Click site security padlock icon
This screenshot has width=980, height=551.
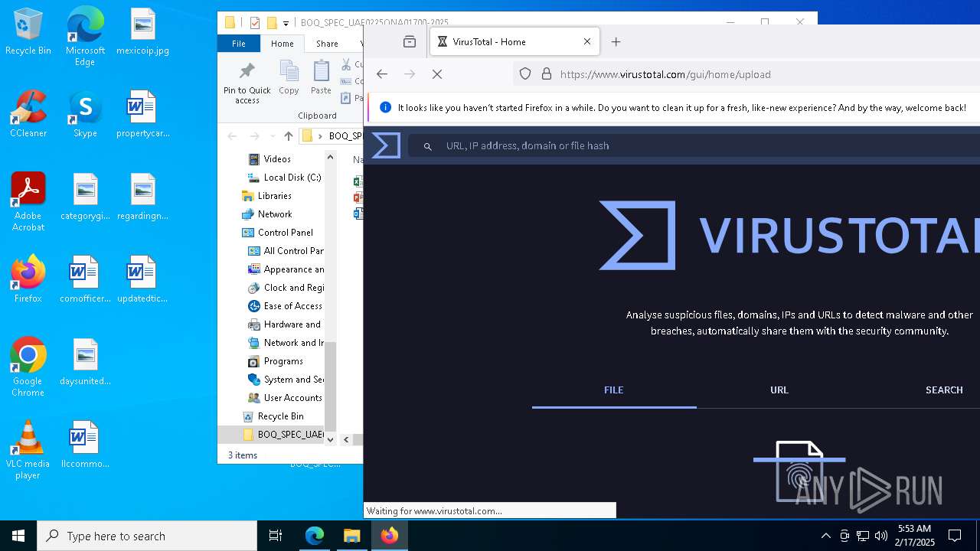[546, 74]
